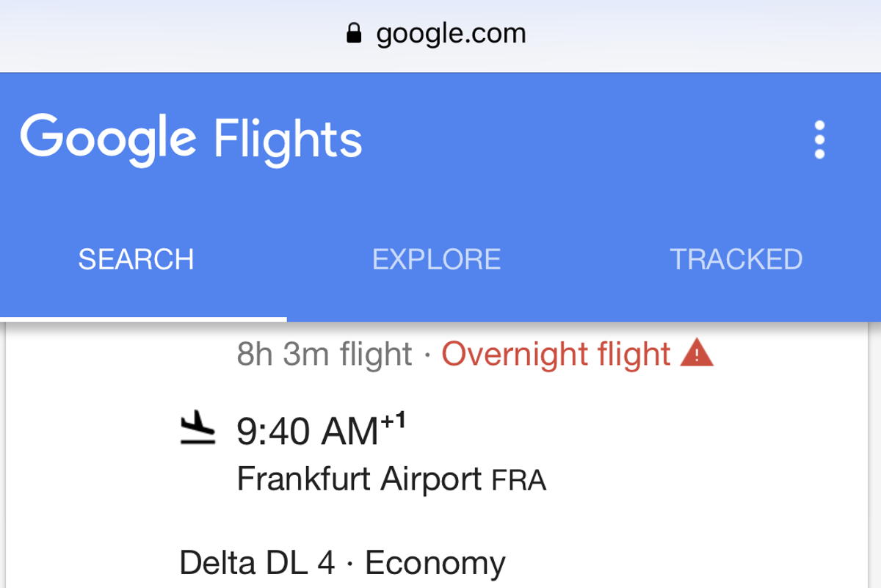Open the TRACKED tab
The width and height of the screenshot is (881, 588).
point(736,258)
